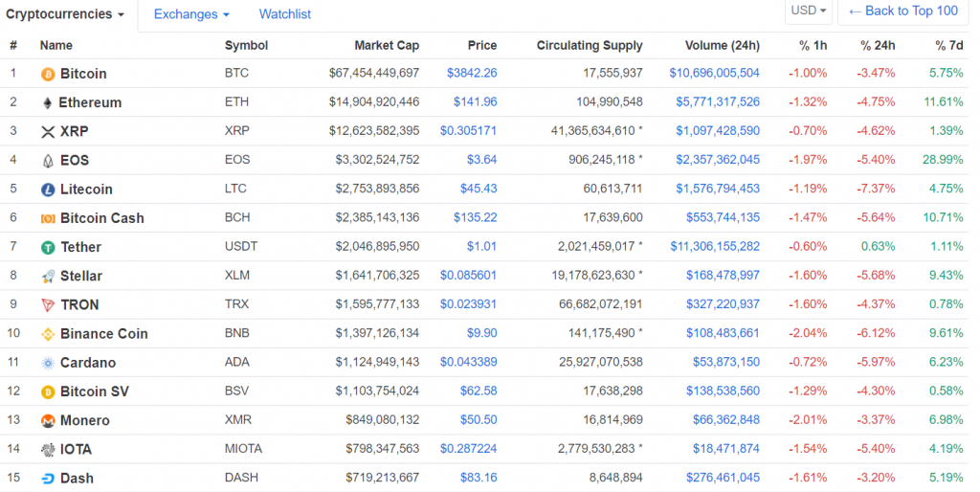
Task: Open the Cryptocurrencies dropdown
Action: [65, 14]
